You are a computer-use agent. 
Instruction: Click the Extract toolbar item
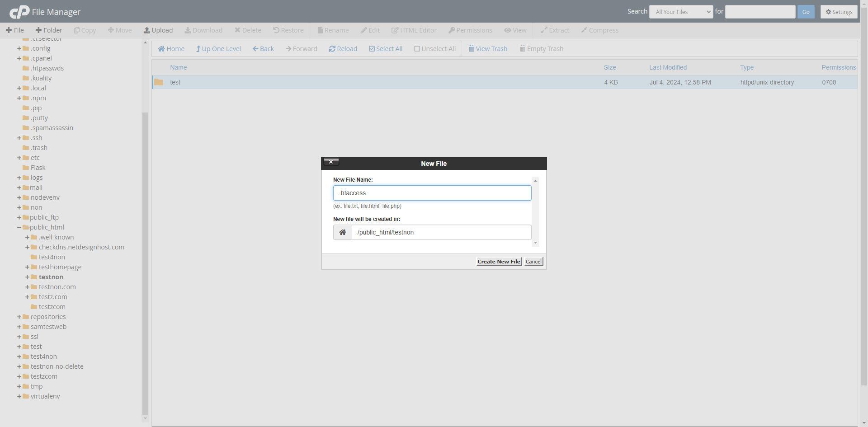[x=555, y=30]
